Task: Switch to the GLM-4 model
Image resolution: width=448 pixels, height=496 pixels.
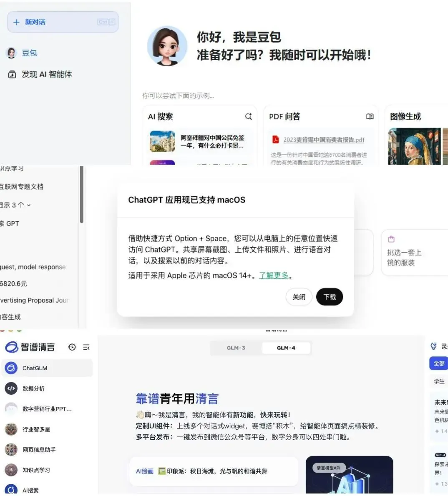Action: [x=286, y=348]
